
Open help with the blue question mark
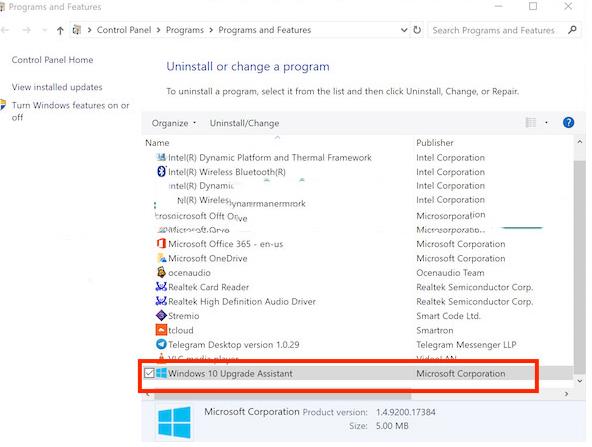pyautogui.click(x=568, y=123)
